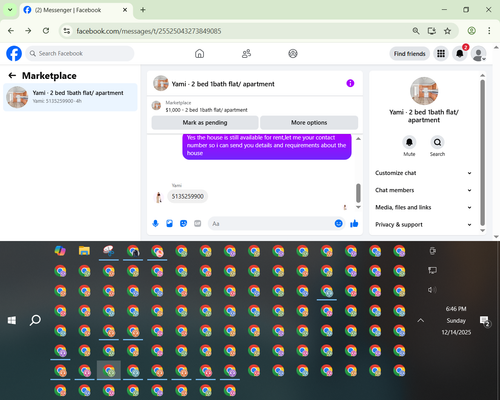Viewport: 500px width, 400px height.
Task: Open the account profile avatar menu
Action: (478, 53)
